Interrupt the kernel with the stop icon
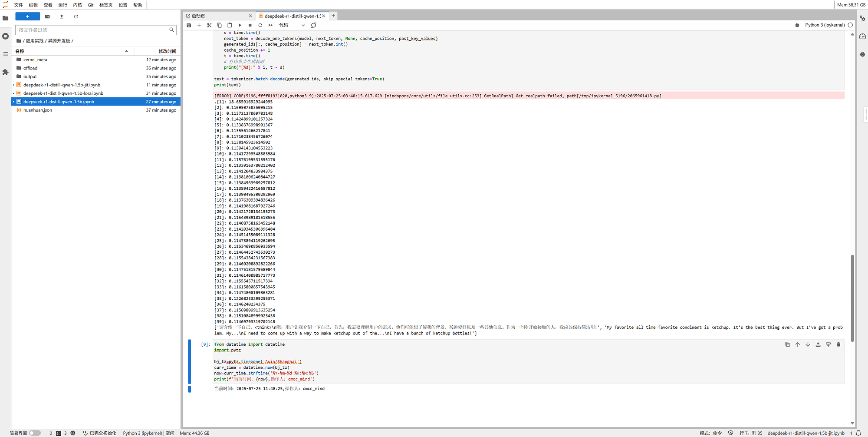The image size is (868, 437). 250,25
